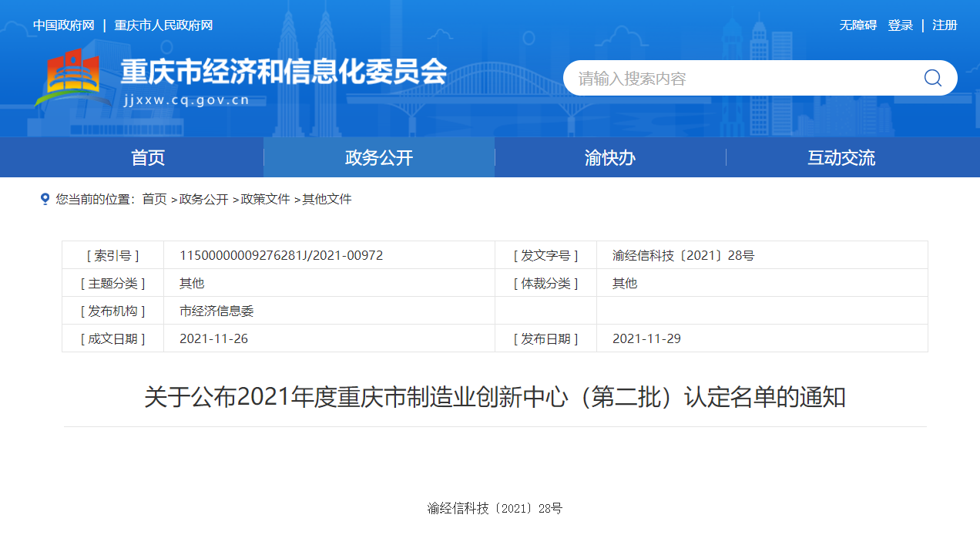Click the 登录 login link
The width and height of the screenshot is (980, 552).
tap(900, 25)
